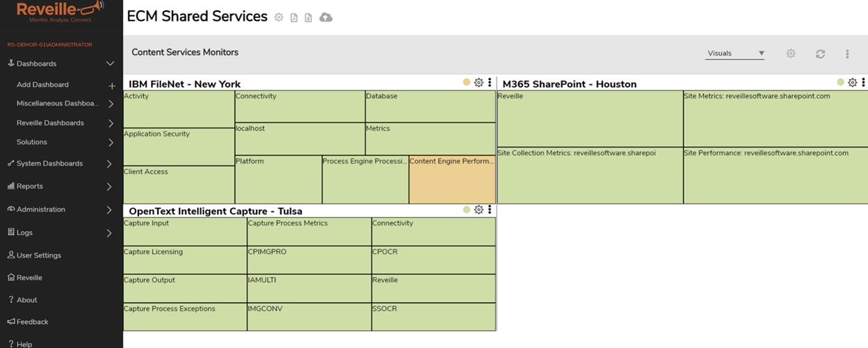Export dashboard as PDF file icon

click(294, 17)
